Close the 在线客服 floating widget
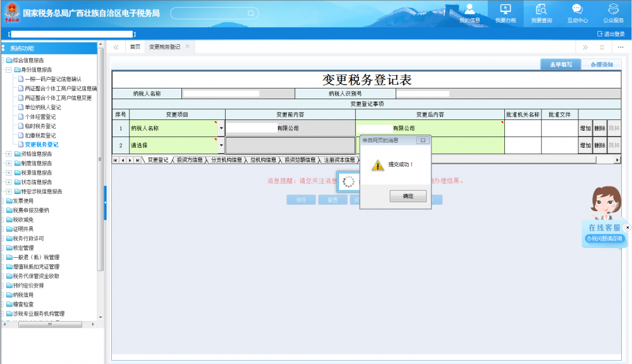The height and width of the screenshot is (364, 632). pyautogui.click(x=627, y=227)
